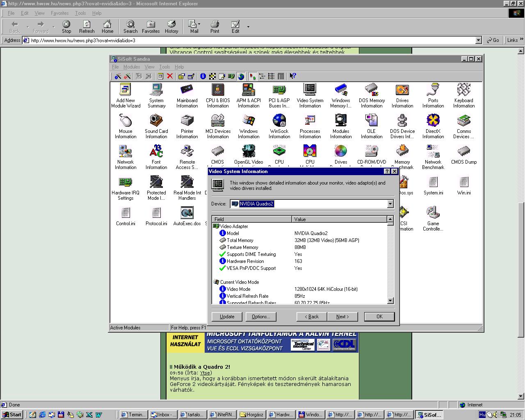Open Internet Explorer address bar dropdown arrow

pos(478,40)
